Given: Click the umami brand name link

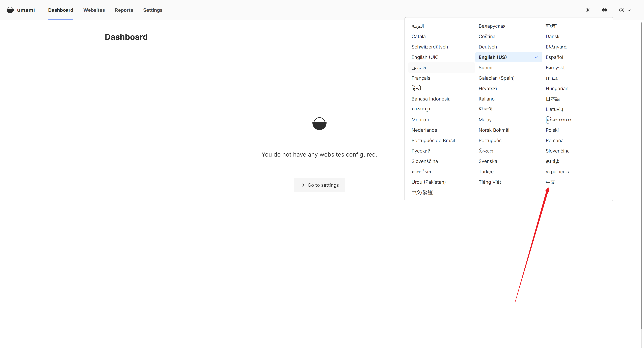Looking at the screenshot, I should coord(26,10).
